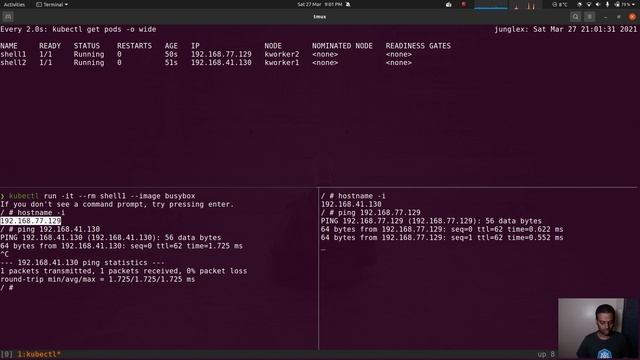Click the red record indicator tray icon
Viewport: 640px width, 360px height.
click(464, 4)
